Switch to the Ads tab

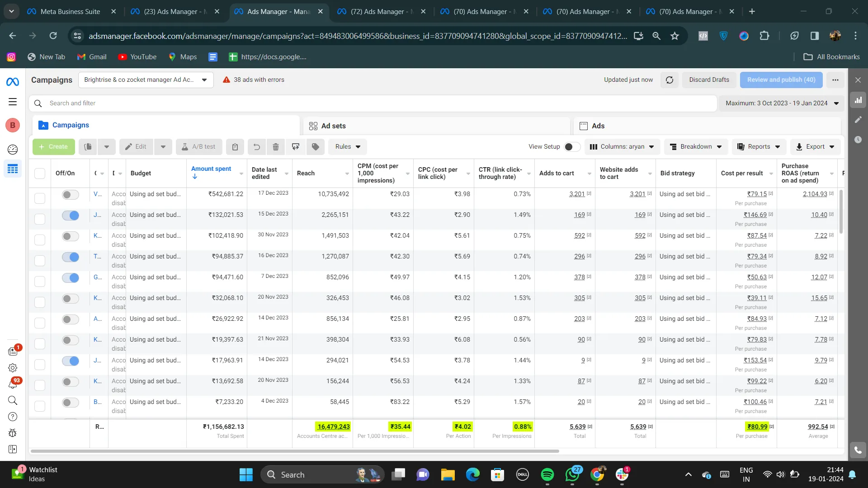[598, 126]
